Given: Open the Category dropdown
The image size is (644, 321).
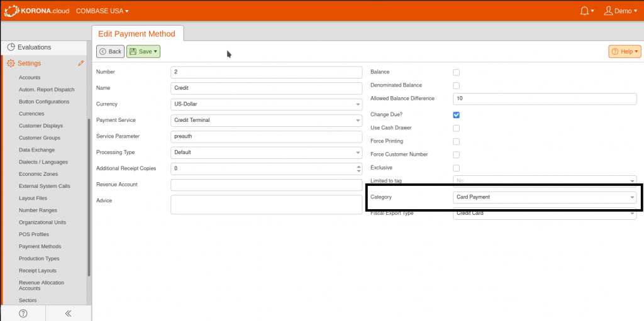Looking at the screenshot, I should click(545, 197).
